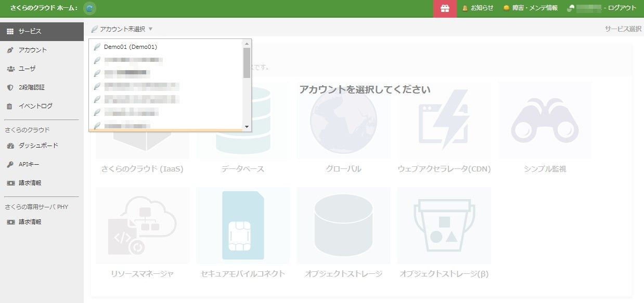The height and width of the screenshot is (303, 644).
Task: Open the アカウント未選択 account dropdown
Action: (x=124, y=29)
